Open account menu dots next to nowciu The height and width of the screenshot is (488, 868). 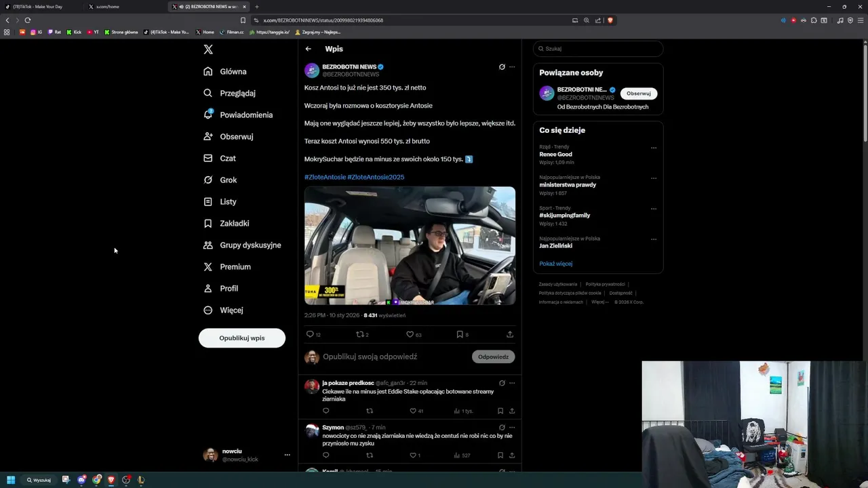[287, 455]
